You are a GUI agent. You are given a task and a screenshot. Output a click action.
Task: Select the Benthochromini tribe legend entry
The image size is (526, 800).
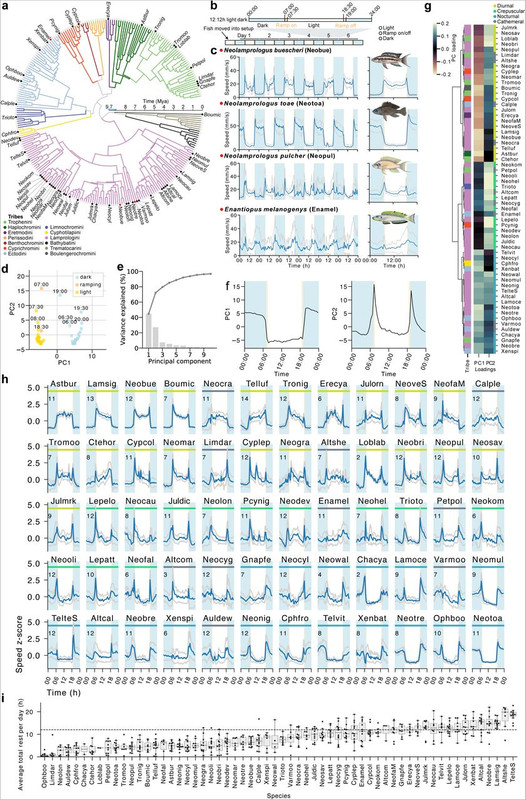point(23,244)
